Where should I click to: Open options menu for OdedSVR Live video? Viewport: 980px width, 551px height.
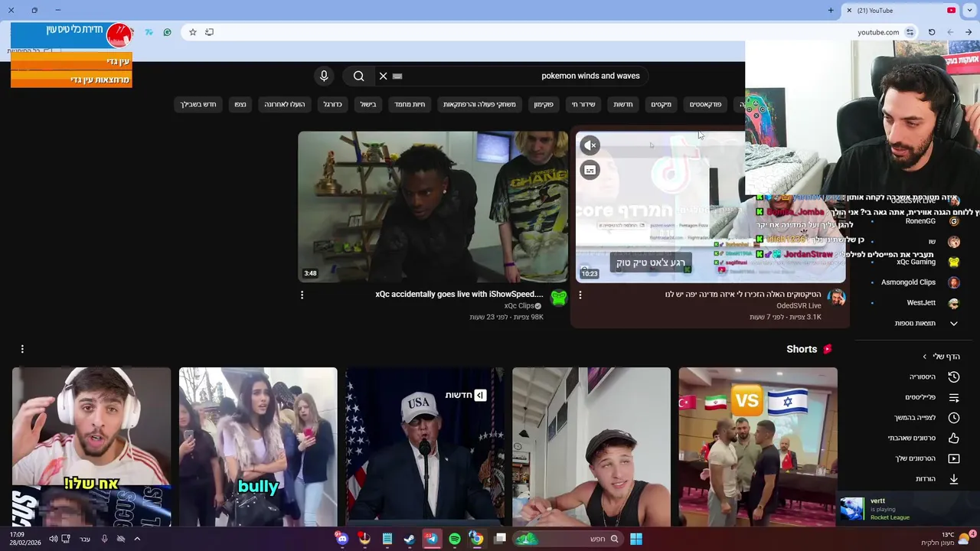(580, 295)
